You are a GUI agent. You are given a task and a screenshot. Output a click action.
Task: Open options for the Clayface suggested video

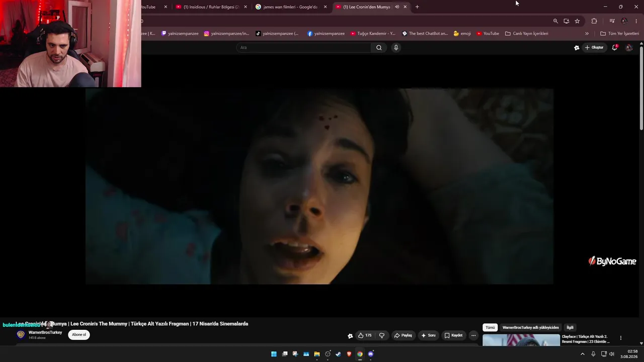coord(621,338)
